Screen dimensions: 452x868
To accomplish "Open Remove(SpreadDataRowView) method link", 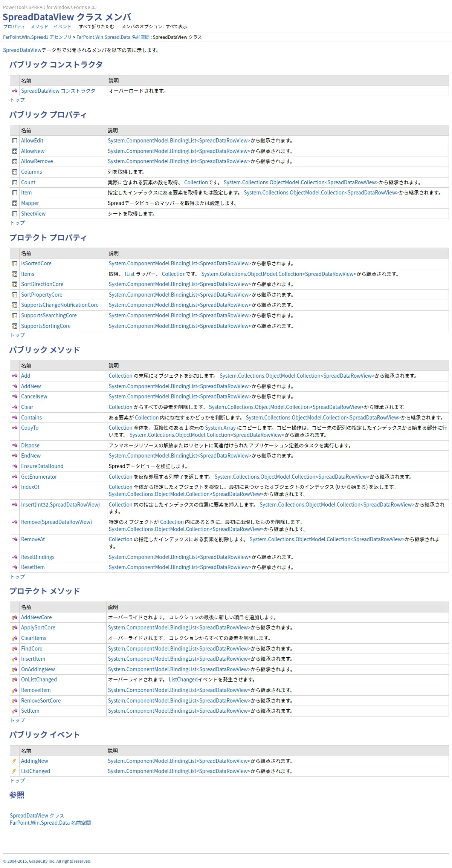I will [56, 522].
